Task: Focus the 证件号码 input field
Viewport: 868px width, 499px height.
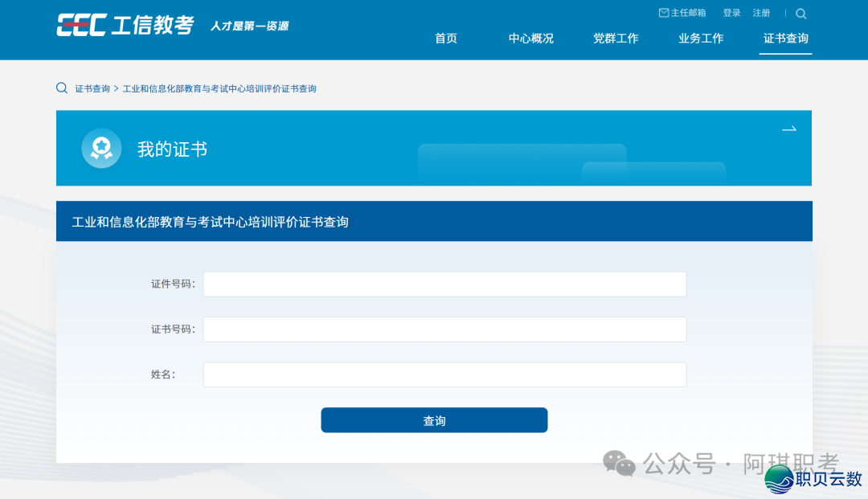Action: 444,284
